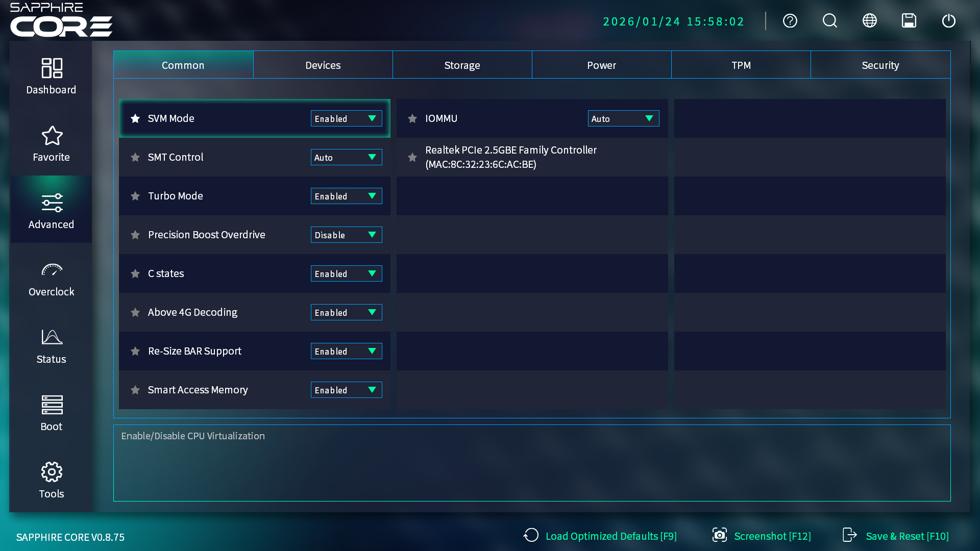980x551 pixels.
Task: Switch to the Security tab
Action: 880,65
